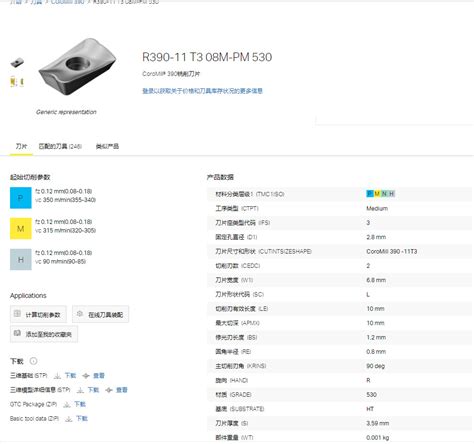Click the '0.001 kg' value in WT row
474x444 pixels.
(378, 438)
